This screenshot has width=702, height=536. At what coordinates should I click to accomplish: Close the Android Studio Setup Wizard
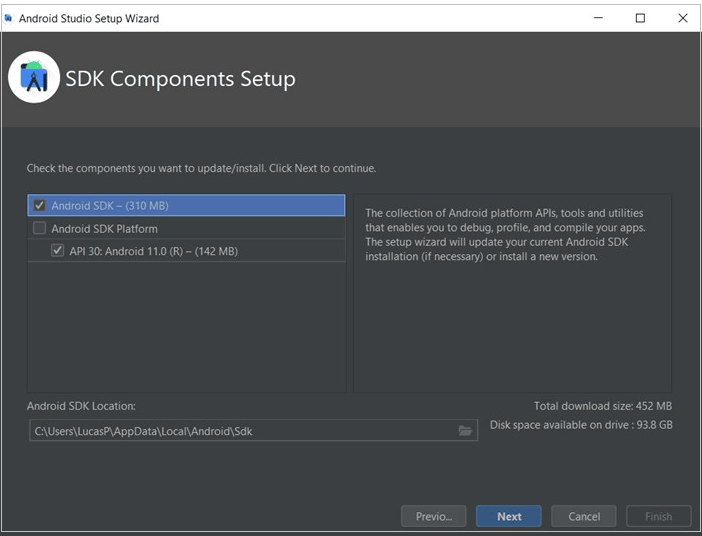683,18
